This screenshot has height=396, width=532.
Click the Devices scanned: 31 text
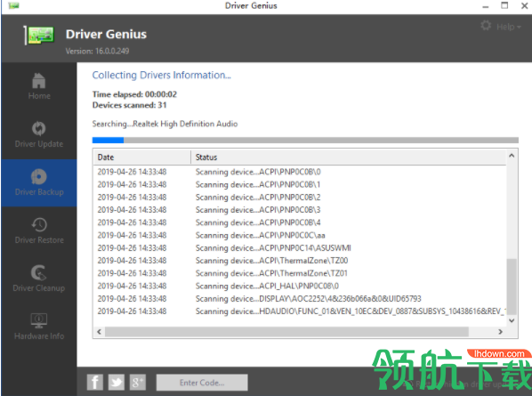point(129,105)
